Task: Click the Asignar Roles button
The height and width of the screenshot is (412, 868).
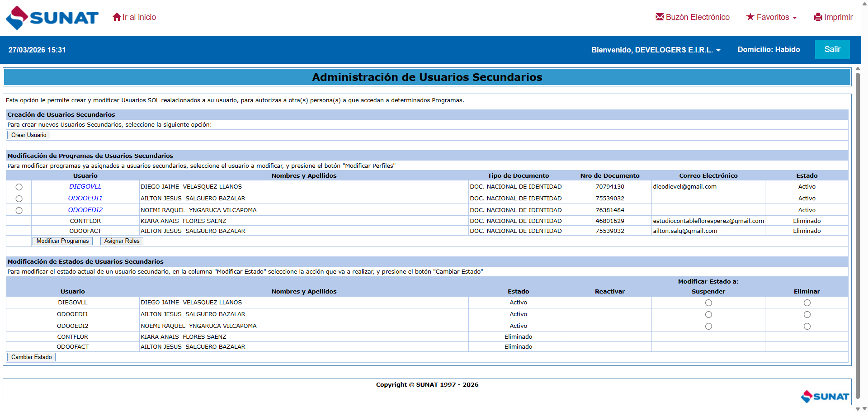Action: (122, 241)
